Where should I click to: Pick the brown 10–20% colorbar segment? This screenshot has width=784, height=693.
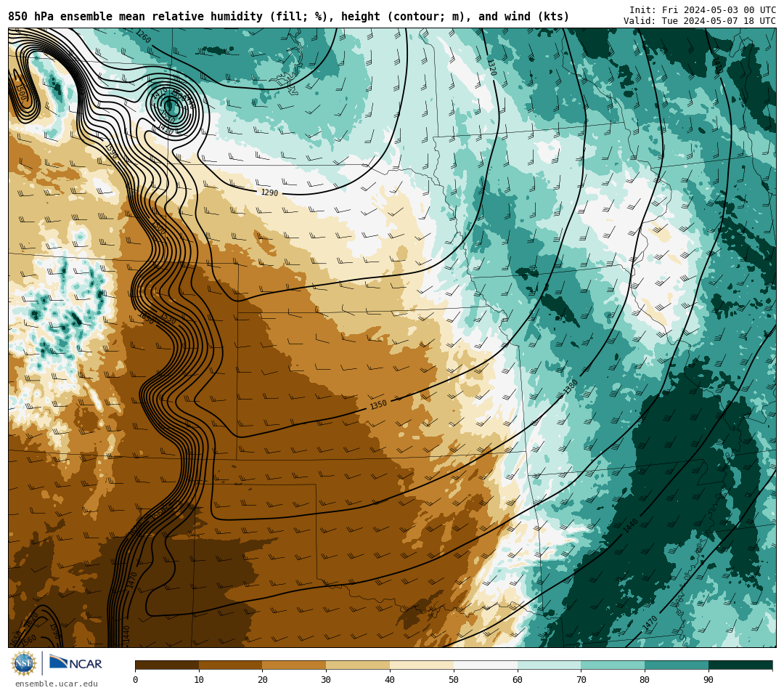pos(231,665)
